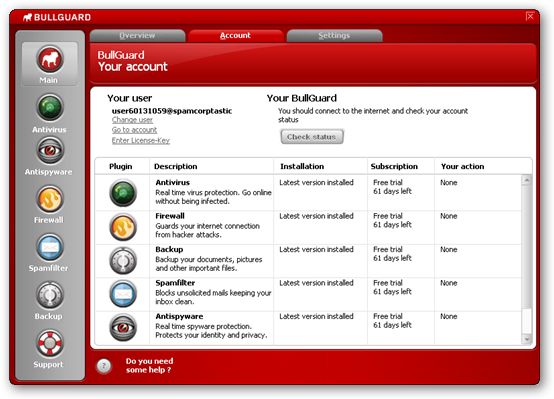The height and width of the screenshot is (399, 554).
Task: Click 'Latest version installed' in the Antispyware row
Action: click(316, 316)
